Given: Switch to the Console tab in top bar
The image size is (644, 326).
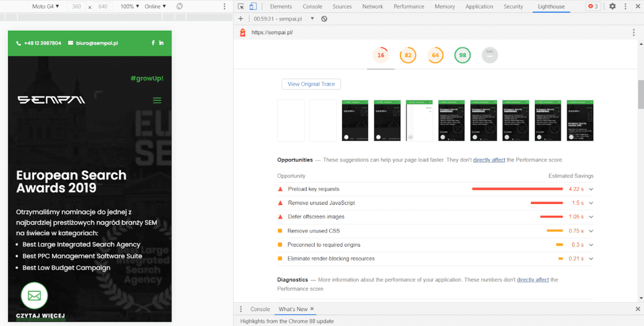Looking at the screenshot, I should (312, 7).
